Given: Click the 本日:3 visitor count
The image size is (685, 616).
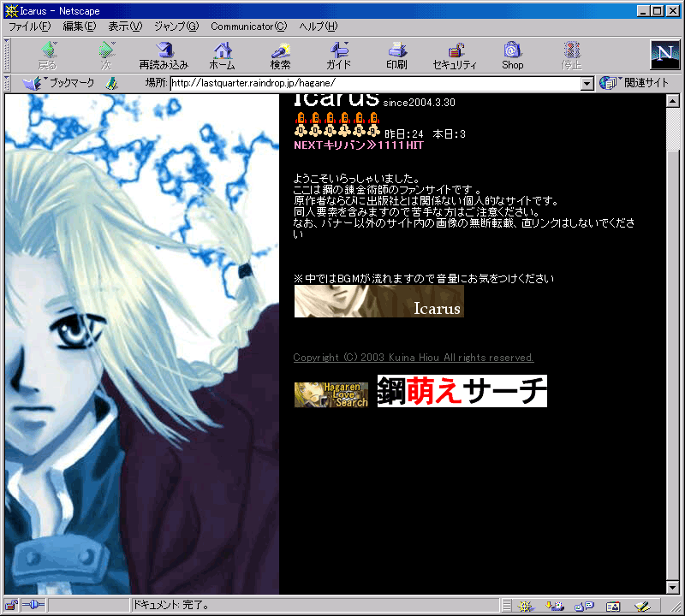Looking at the screenshot, I should pos(449,134).
